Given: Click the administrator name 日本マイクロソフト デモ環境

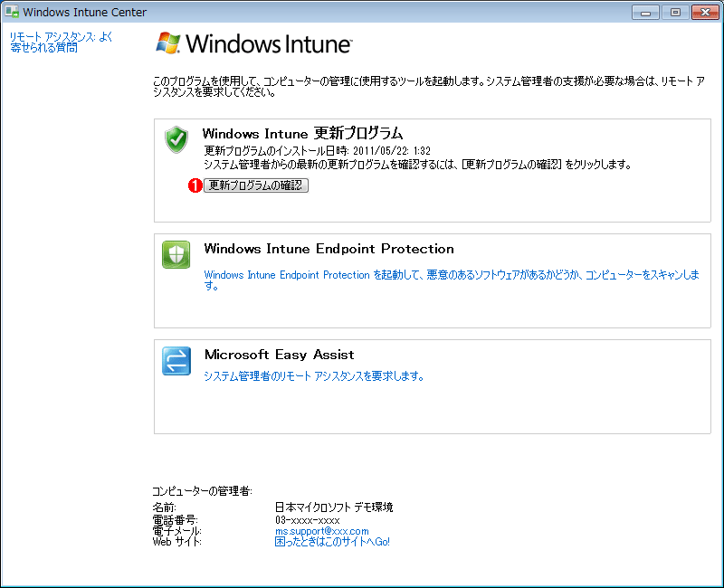Looking at the screenshot, I should (333, 507).
